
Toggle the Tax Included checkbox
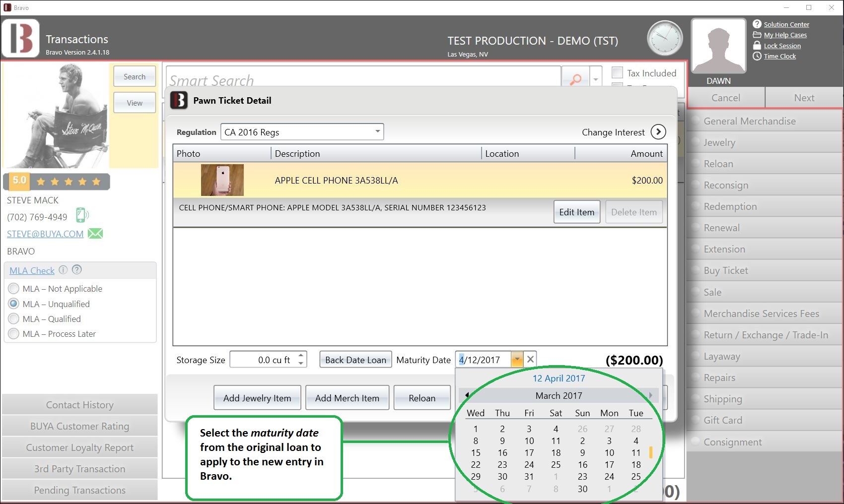pyautogui.click(x=617, y=73)
